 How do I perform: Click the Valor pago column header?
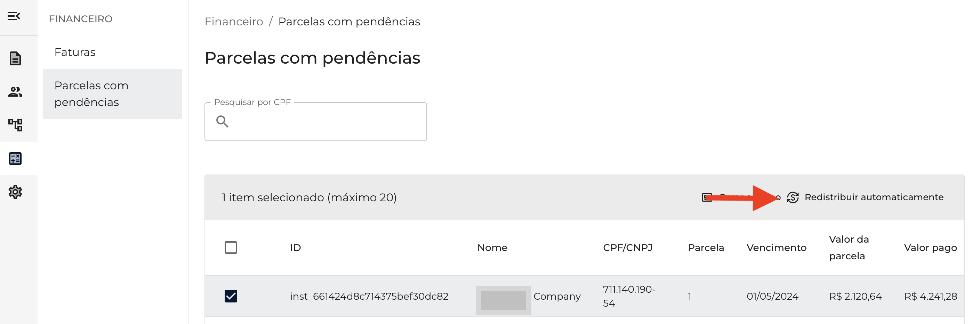coord(930,248)
